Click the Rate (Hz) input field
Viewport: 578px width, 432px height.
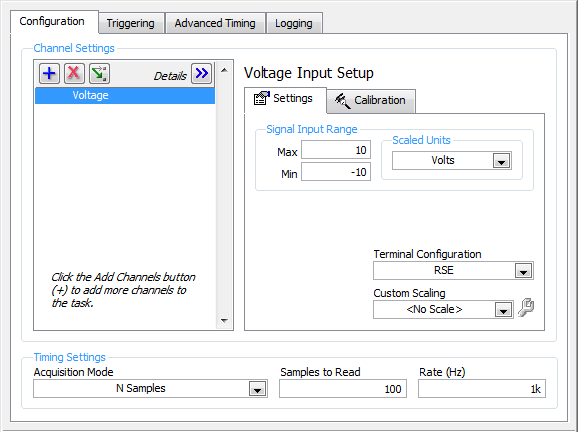482,389
